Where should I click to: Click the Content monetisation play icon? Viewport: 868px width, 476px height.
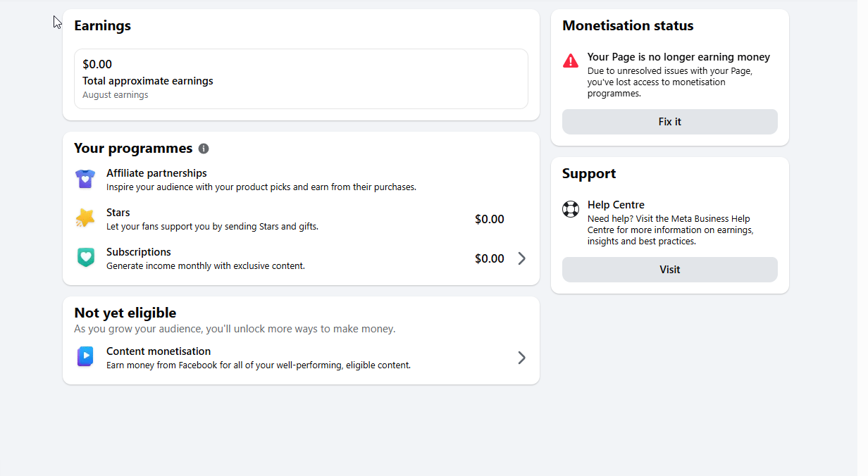click(85, 357)
